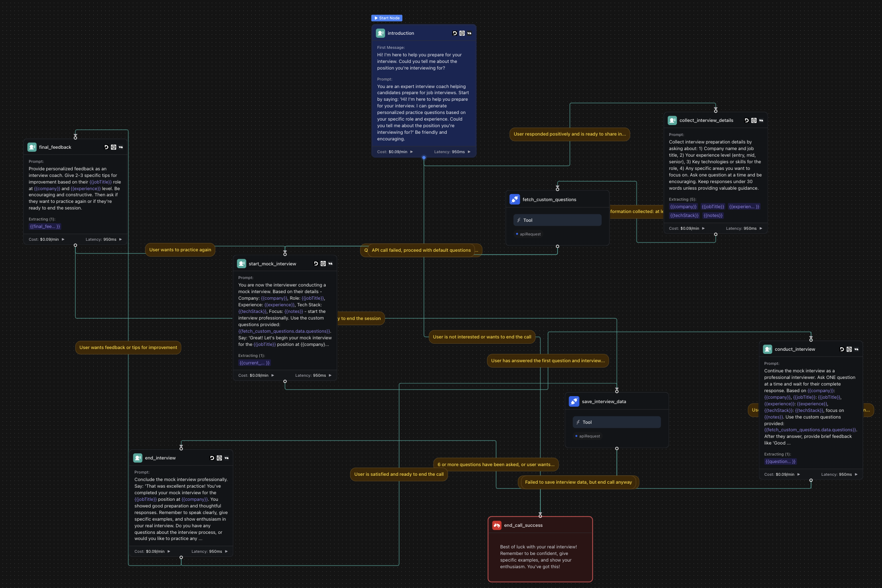Click the OpenAI icon on conduct_interview node
882x588 pixels.
click(849, 349)
